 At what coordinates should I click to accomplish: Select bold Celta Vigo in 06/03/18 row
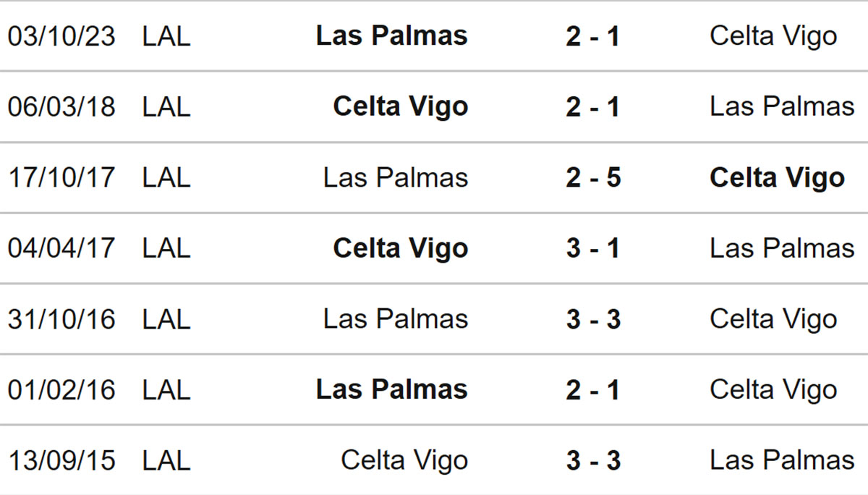coord(401,107)
